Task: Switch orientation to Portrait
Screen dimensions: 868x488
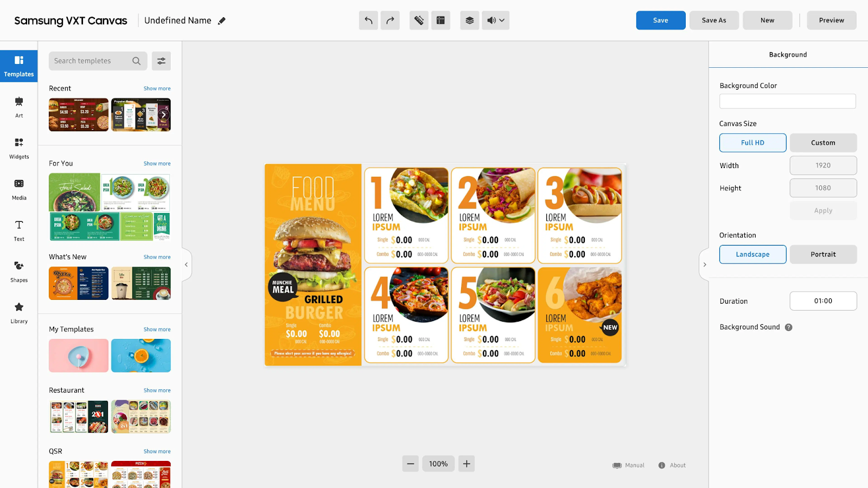Action: pyautogui.click(x=824, y=255)
